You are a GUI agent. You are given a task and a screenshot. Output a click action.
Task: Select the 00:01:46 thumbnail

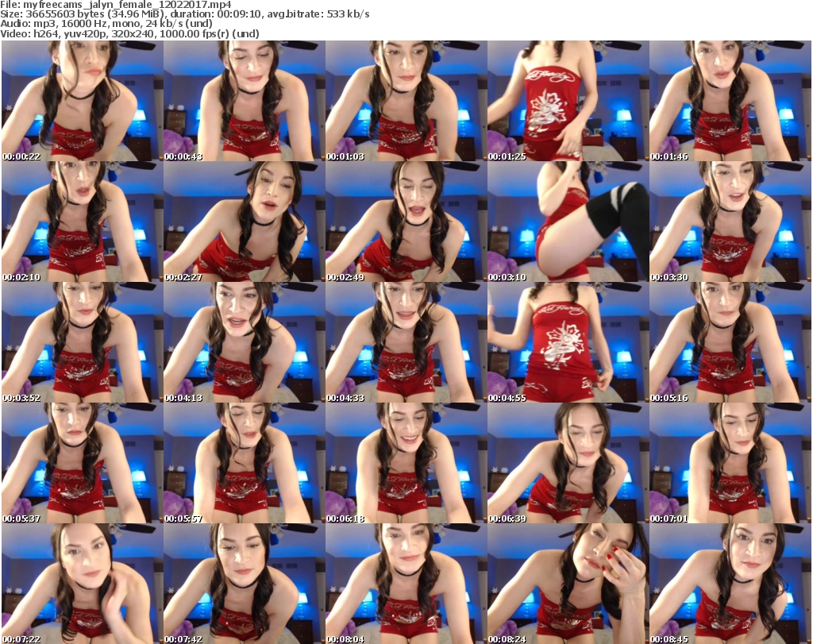coord(729,101)
